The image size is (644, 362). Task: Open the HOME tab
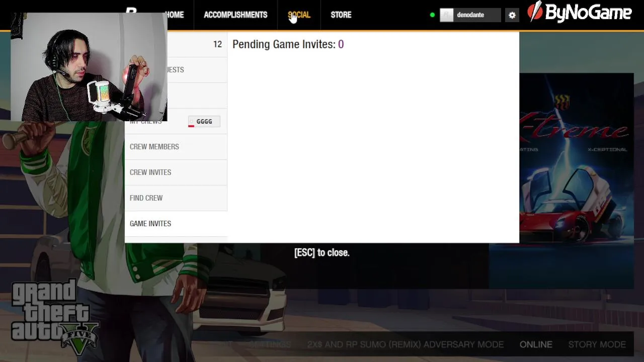(175, 15)
